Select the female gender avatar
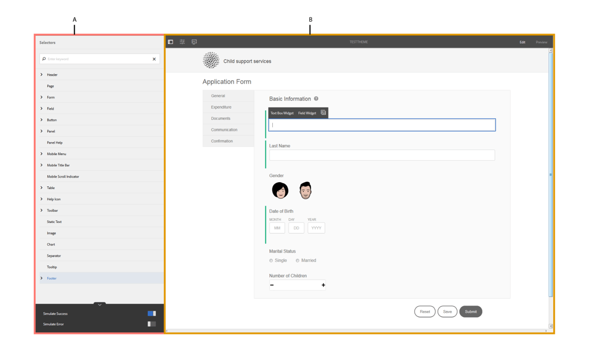The image size is (603, 364). (x=280, y=190)
